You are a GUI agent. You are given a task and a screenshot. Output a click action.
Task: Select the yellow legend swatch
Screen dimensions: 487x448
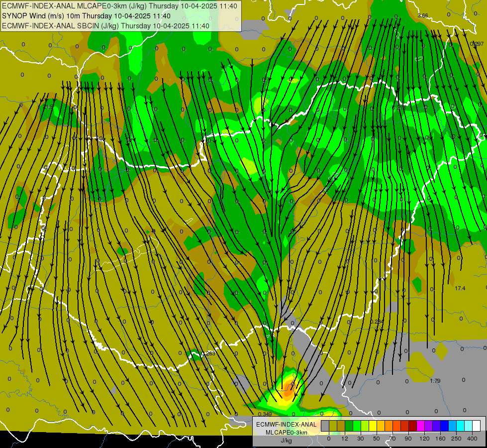pos(373,426)
